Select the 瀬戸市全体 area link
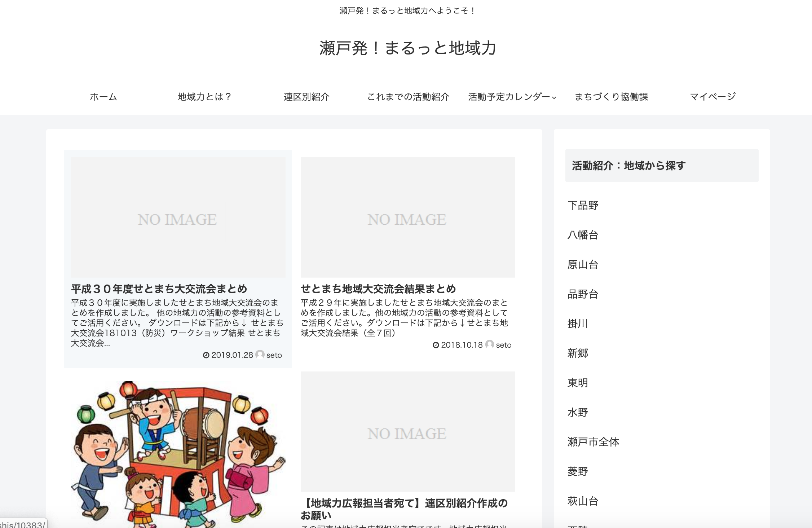812x528 pixels. pos(593,442)
